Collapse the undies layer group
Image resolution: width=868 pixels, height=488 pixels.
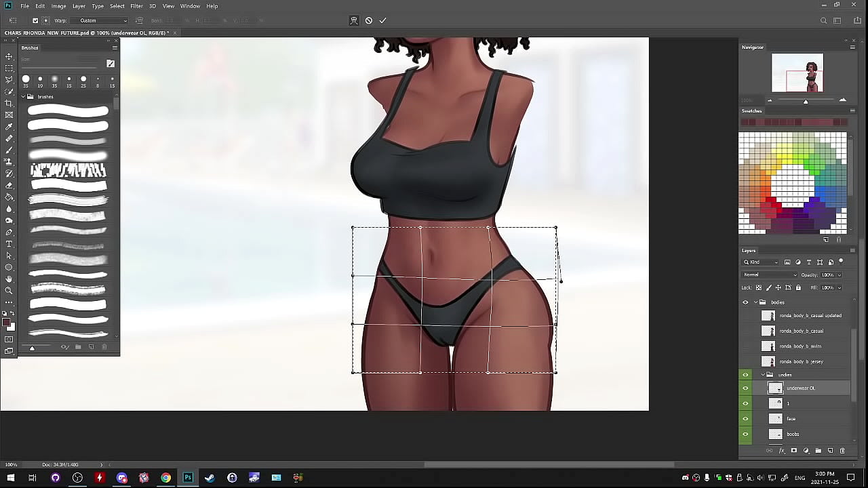763,375
